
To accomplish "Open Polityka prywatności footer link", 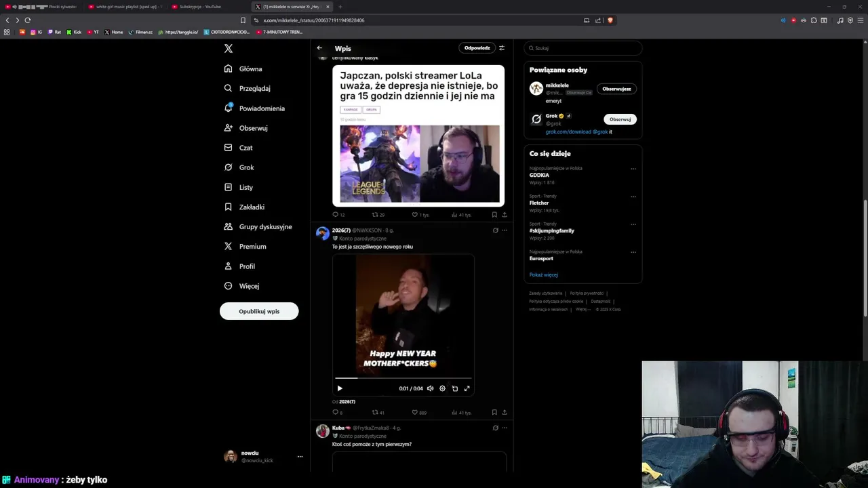I will [587, 293].
